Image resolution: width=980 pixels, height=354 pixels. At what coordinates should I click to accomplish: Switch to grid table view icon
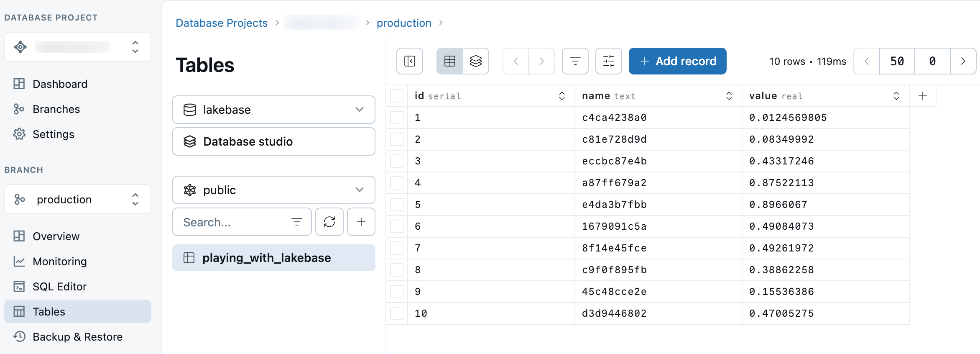point(450,61)
